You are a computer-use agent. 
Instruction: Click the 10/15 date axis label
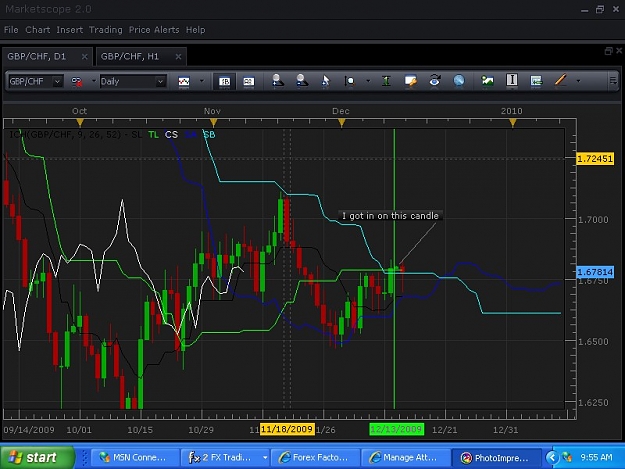pyautogui.click(x=140, y=430)
